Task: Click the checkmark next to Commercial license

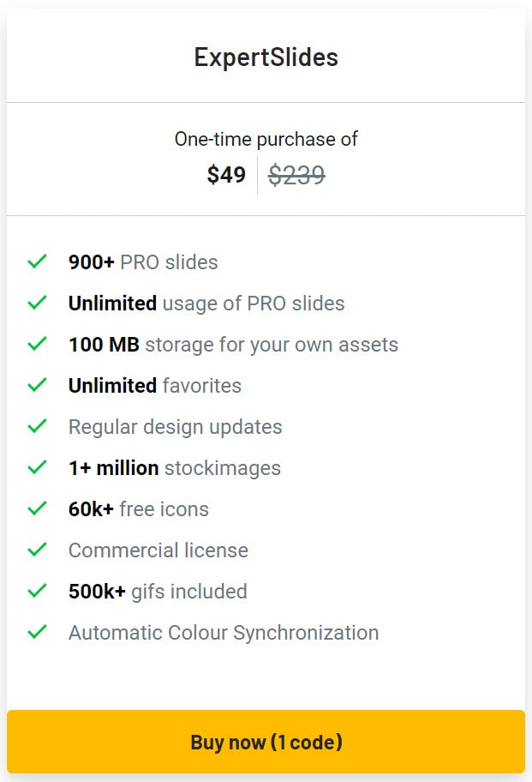Action: (x=38, y=550)
